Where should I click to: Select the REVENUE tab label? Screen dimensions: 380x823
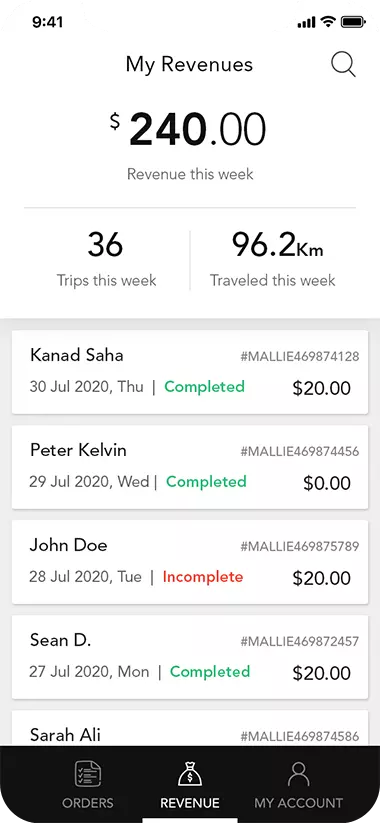click(190, 803)
